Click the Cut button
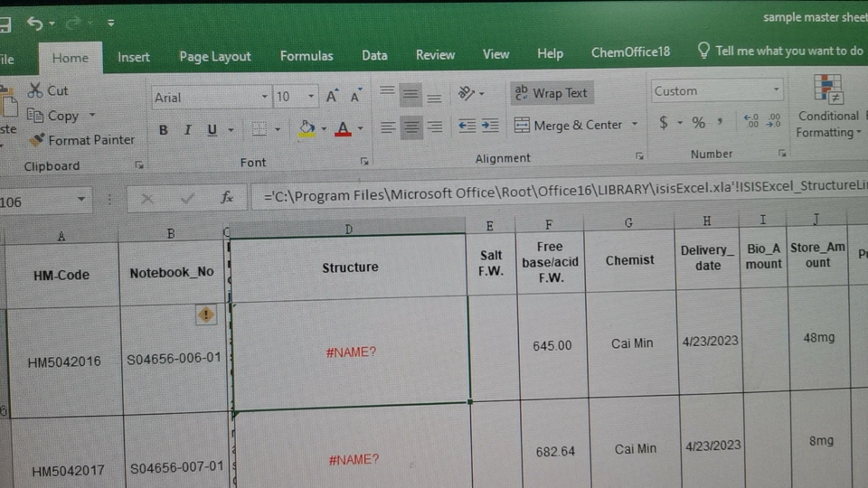The width and height of the screenshot is (868, 488). [48, 90]
